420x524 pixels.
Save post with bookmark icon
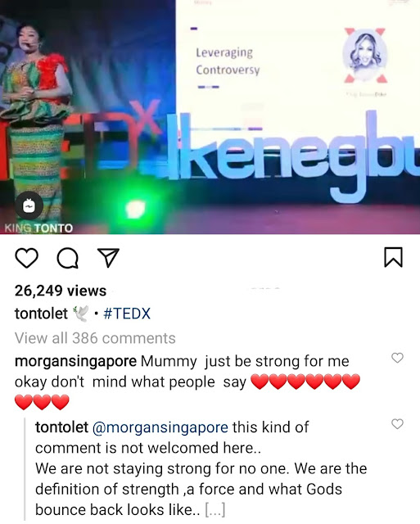[x=393, y=257]
